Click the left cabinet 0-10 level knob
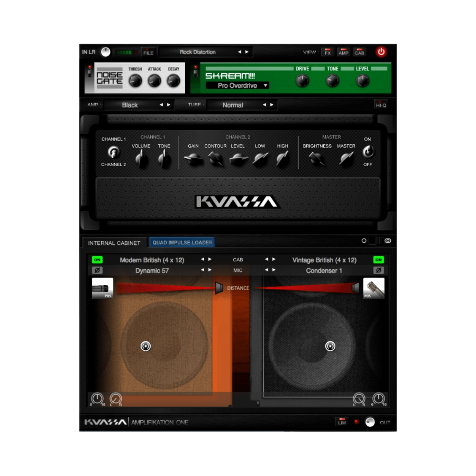Image resolution: width=476 pixels, height=476 pixels. tap(97, 398)
